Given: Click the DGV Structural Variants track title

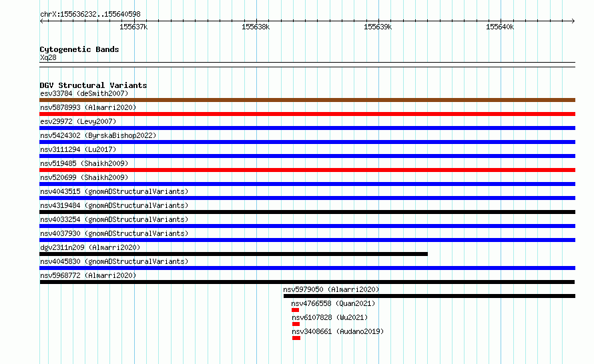Looking at the screenshot, I should point(93,85).
